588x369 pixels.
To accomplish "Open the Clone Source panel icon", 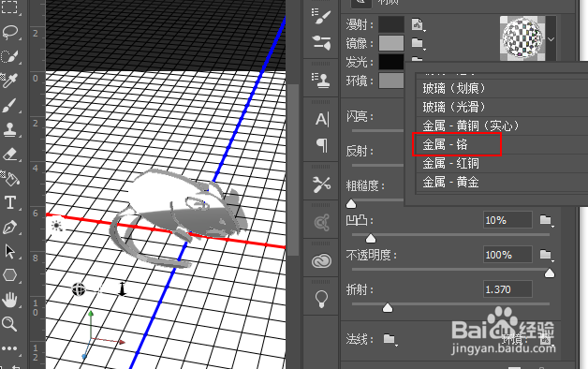I will 321,81.
